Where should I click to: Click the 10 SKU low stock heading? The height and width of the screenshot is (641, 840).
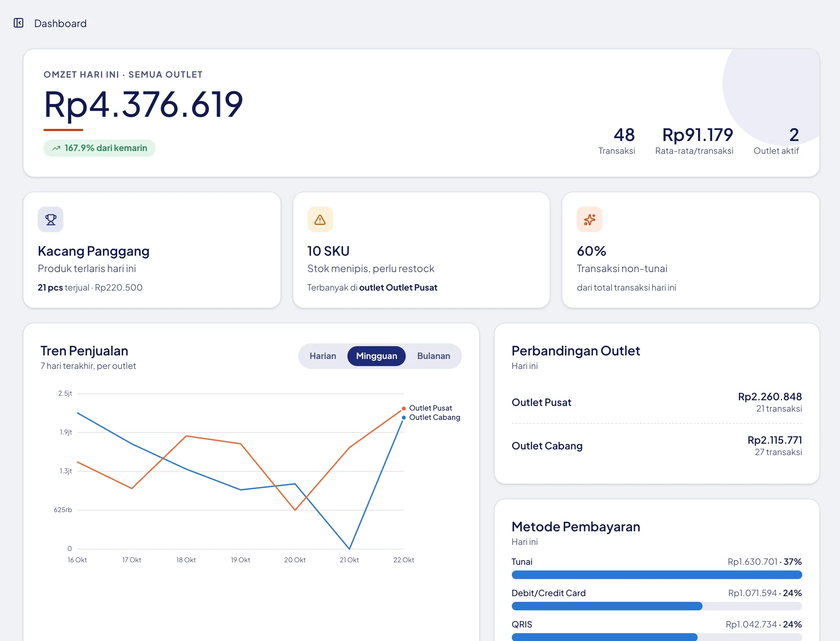click(x=328, y=251)
